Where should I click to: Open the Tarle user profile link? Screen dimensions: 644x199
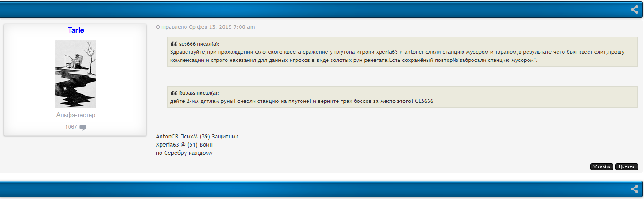76,31
